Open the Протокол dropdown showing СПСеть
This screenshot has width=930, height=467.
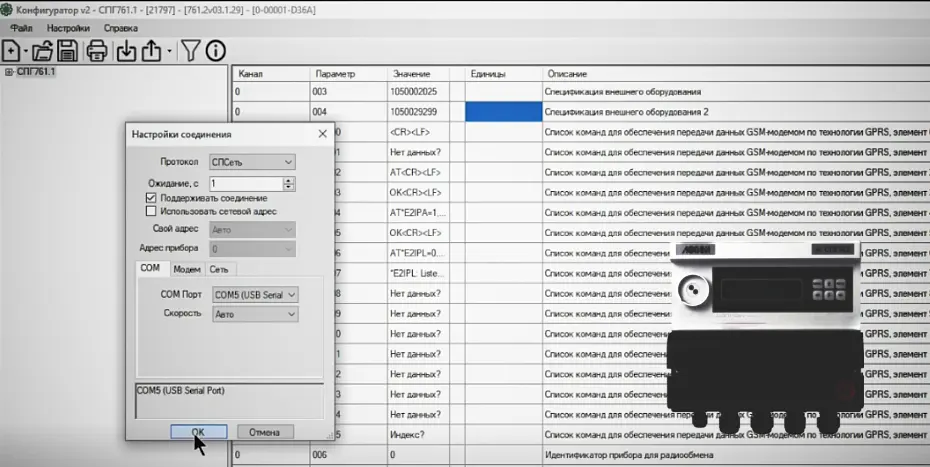tap(252, 162)
